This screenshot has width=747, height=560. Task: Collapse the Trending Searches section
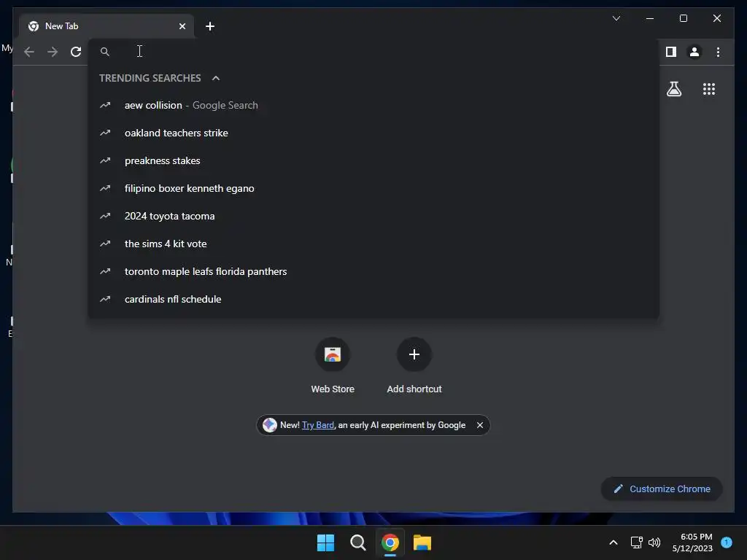pyautogui.click(x=216, y=78)
